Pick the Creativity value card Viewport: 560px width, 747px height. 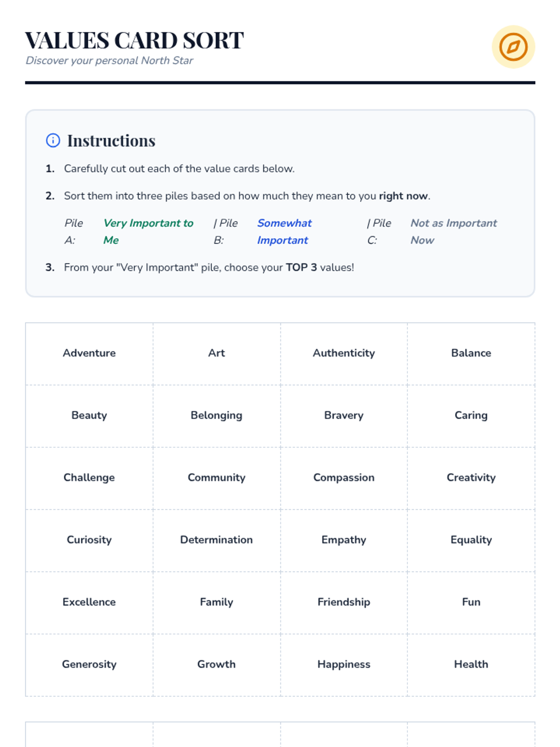pos(471,478)
